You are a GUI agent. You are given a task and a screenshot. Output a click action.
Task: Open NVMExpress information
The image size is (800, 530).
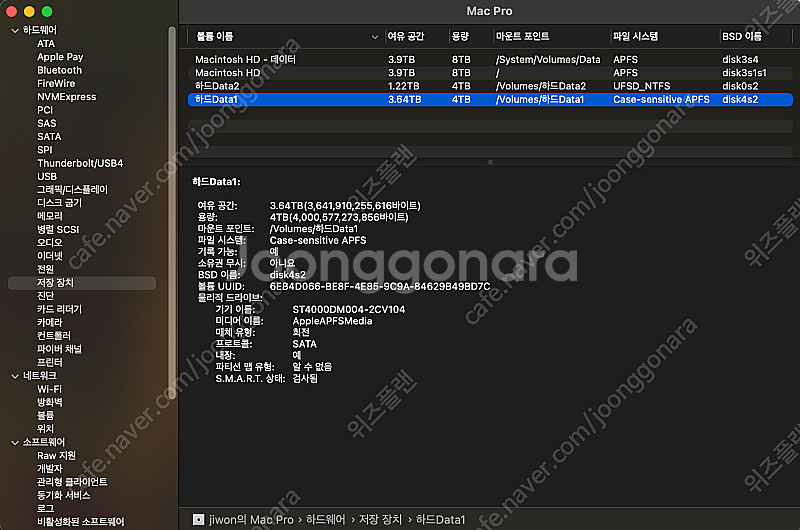point(67,97)
